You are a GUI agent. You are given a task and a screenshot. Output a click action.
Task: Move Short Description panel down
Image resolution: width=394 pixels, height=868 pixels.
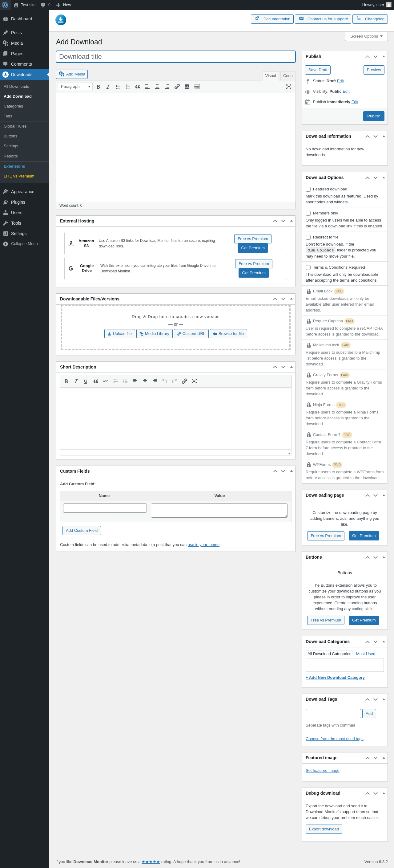(x=283, y=367)
